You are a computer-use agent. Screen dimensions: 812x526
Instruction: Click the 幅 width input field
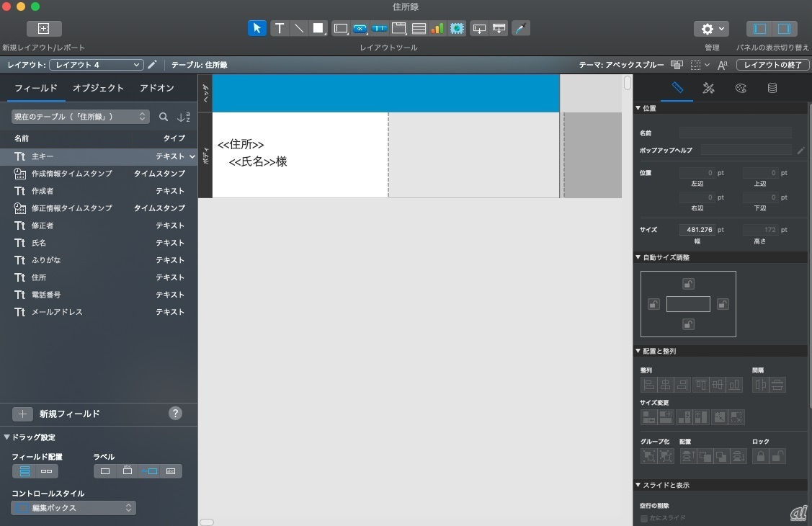click(x=697, y=230)
